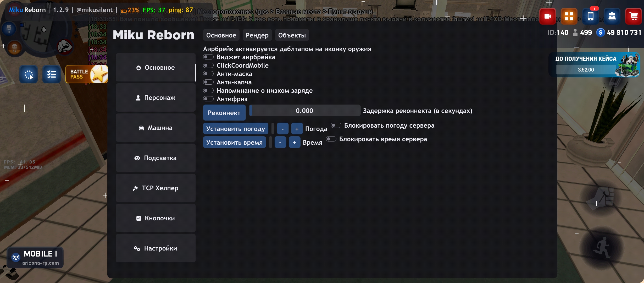Open the Кнопочки sidebar section
The width and height of the screenshot is (644, 283).
coord(156,218)
